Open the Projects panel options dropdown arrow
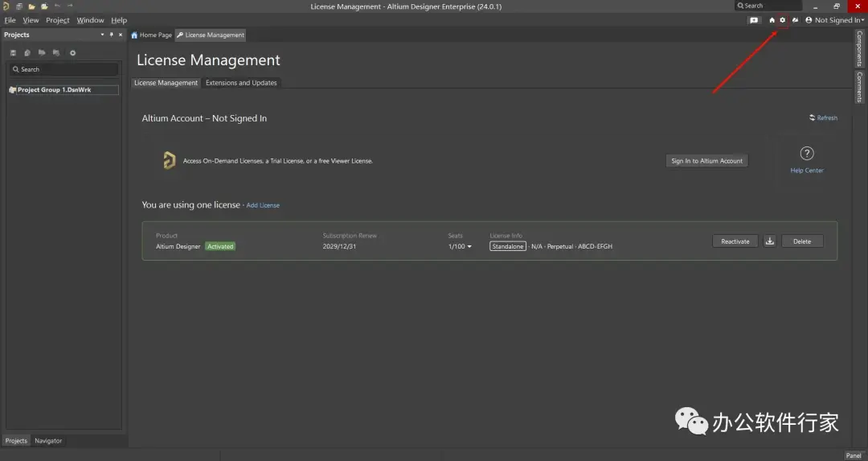The height and width of the screenshot is (461, 868). pos(102,35)
